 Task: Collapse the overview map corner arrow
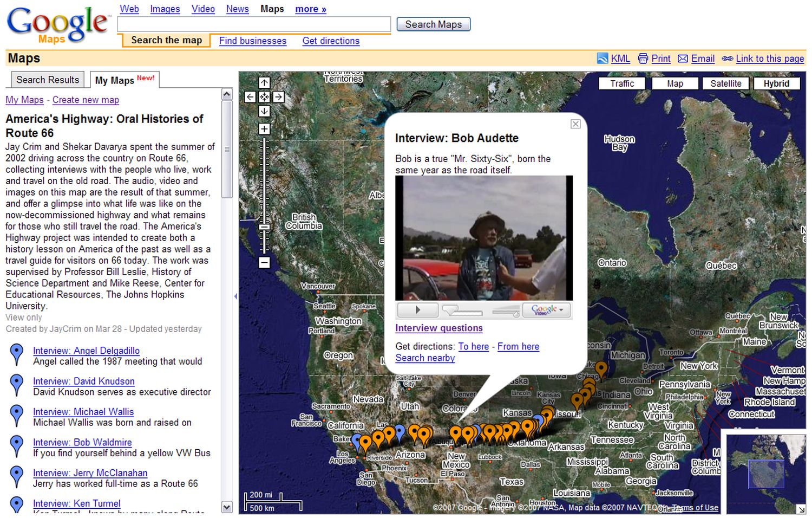(x=801, y=509)
